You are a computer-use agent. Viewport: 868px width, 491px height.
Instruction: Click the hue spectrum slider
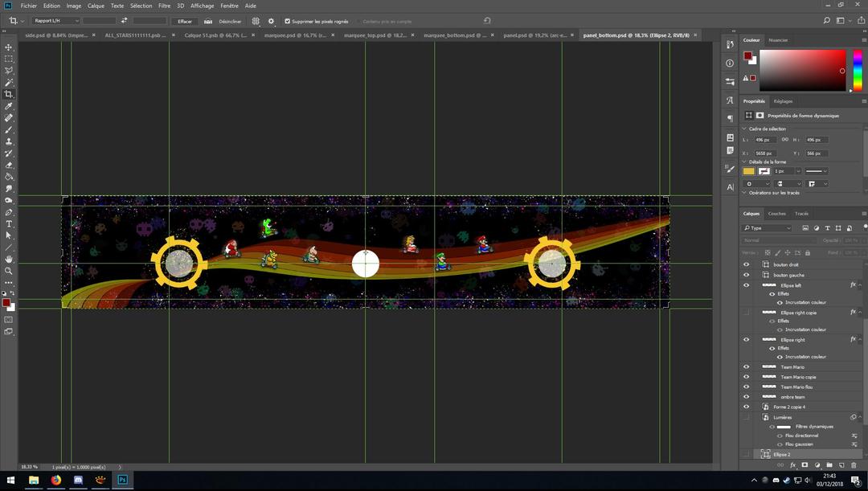pyautogui.click(x=857, y=70)
